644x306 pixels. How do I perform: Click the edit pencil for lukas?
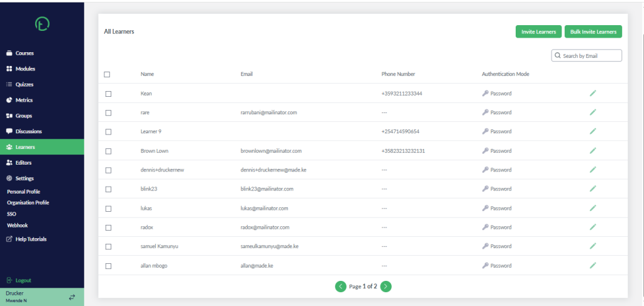pyautogui.click(x=592, y=208)
